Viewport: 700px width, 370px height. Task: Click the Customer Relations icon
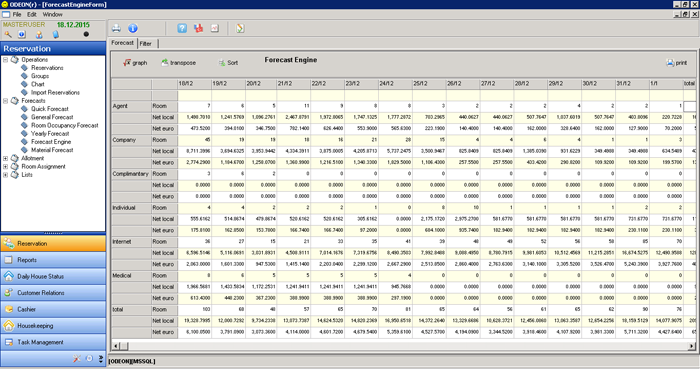(x=8, y=293)
